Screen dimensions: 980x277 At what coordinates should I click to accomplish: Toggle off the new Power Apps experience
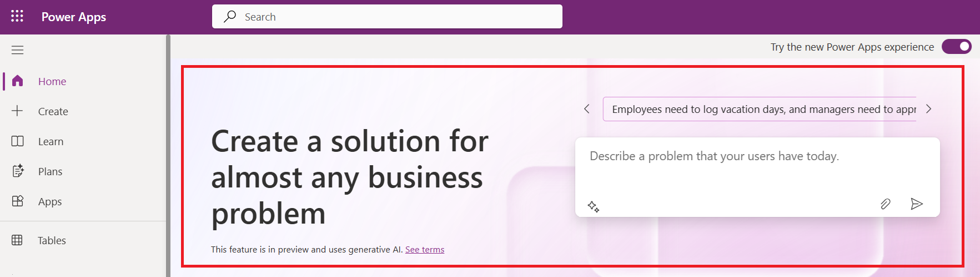[956, 47]
